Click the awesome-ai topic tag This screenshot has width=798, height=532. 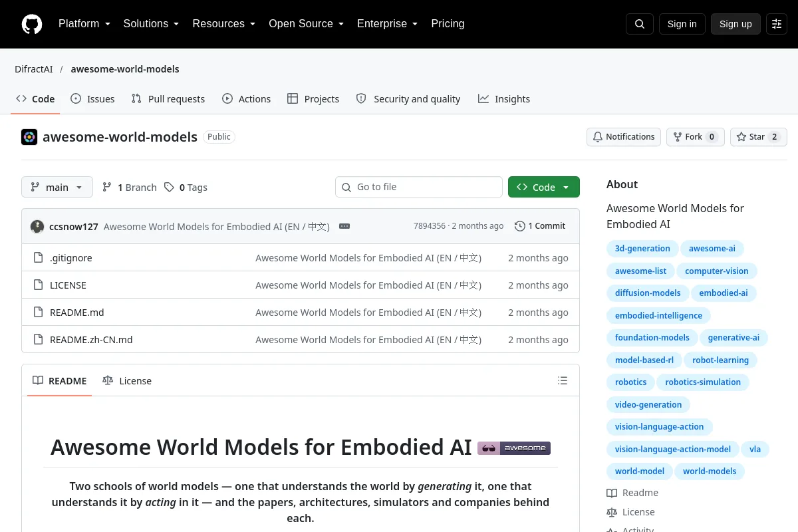(x=712, y=249)
